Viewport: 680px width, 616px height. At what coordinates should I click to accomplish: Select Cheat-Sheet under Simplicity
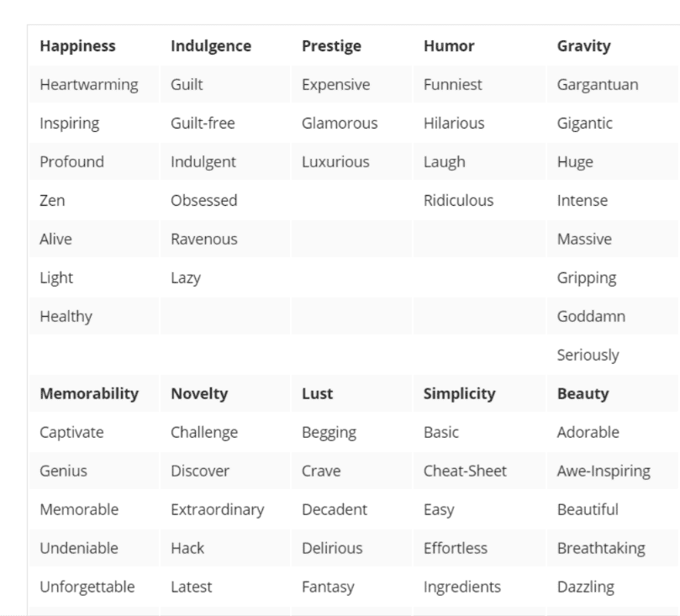[x=465, y=471]
